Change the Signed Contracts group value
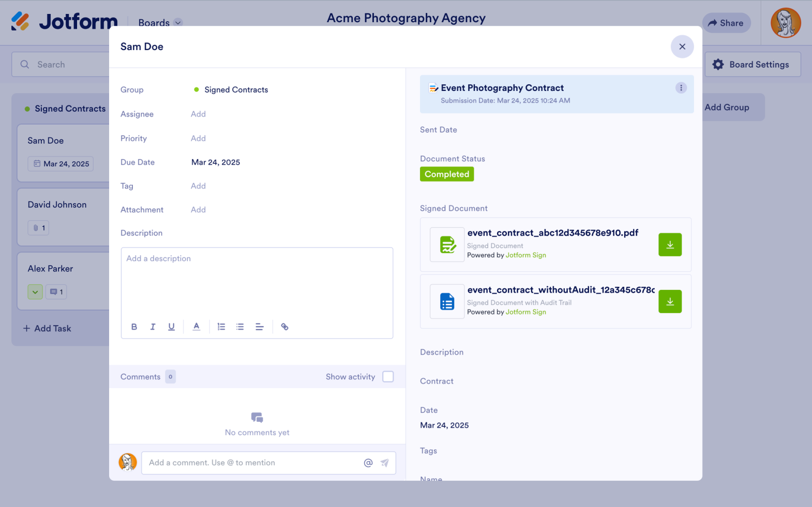This screenshot has width=812, height=507. pyautogui.click(x=231, y=90)
